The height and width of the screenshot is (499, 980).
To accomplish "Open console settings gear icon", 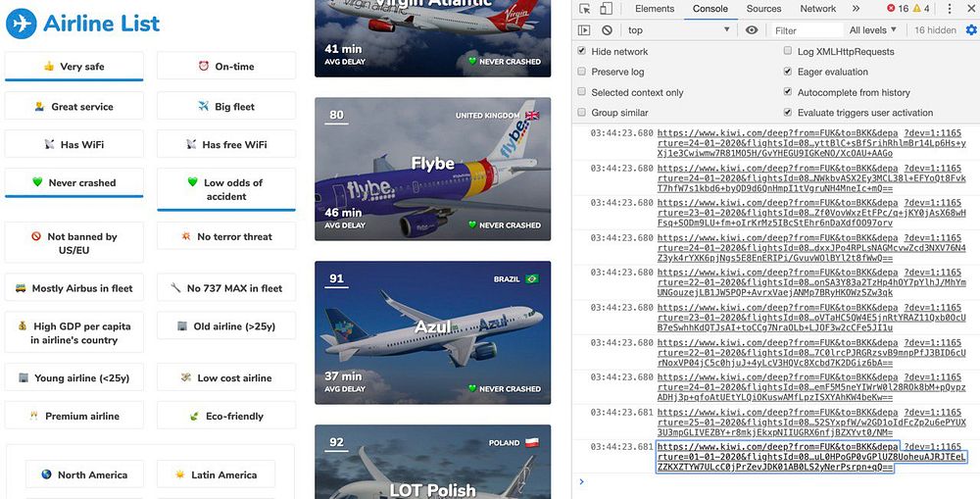I will point(971,30).
